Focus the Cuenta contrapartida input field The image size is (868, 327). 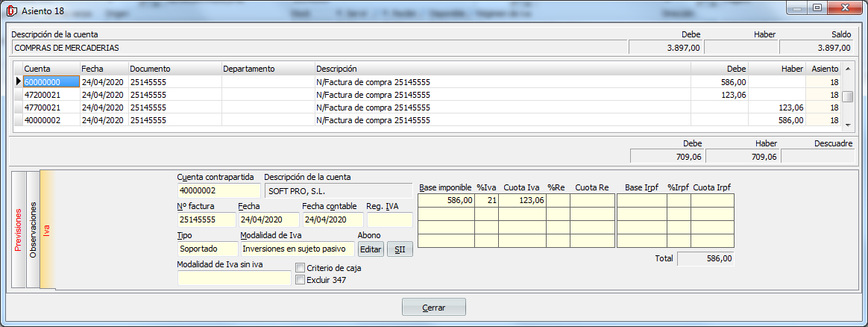point(218,191)
